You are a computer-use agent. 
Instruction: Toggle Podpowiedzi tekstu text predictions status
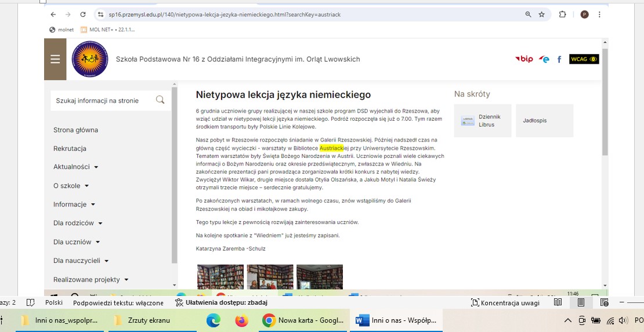(118, 302)
